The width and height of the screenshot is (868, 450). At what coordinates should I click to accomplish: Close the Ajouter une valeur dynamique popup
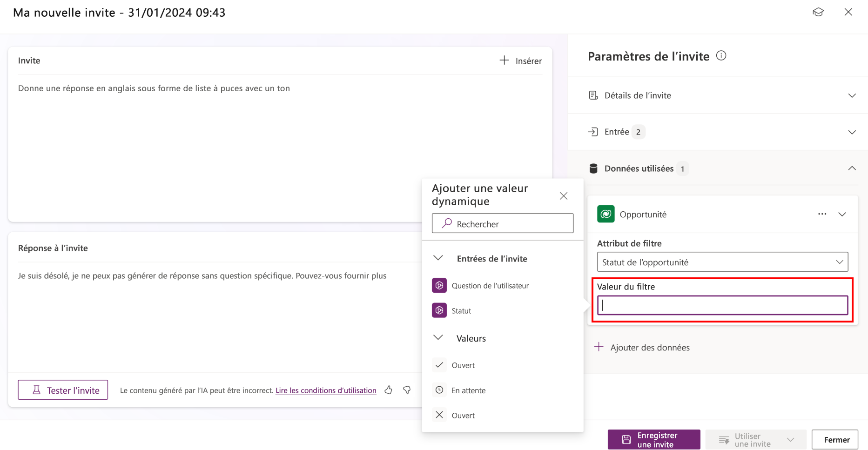564,196
